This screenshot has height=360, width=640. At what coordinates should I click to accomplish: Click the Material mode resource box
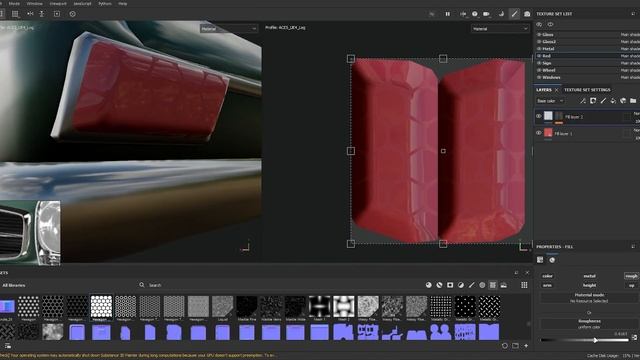coord(589,298)
